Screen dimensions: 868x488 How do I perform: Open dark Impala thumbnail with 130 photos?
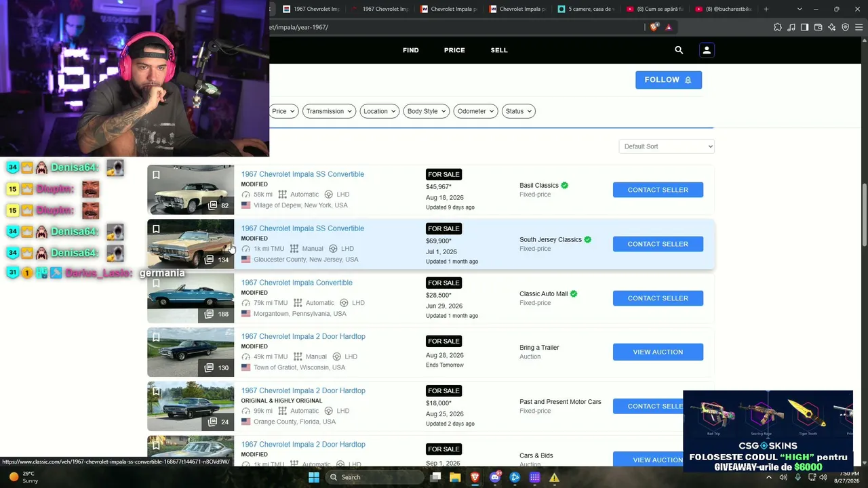191,352
